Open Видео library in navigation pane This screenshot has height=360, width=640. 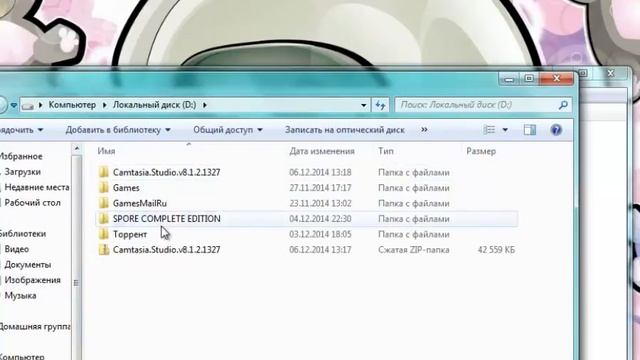click(x=17, y=249)
